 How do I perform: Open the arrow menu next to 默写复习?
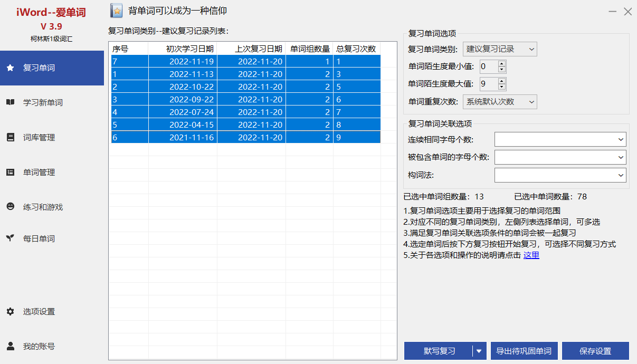click(479, 351)
